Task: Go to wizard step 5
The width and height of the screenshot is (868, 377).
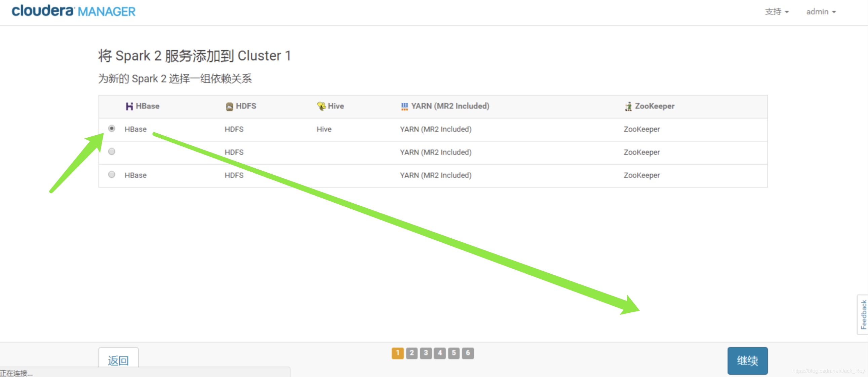Action: tap(454, 353)
